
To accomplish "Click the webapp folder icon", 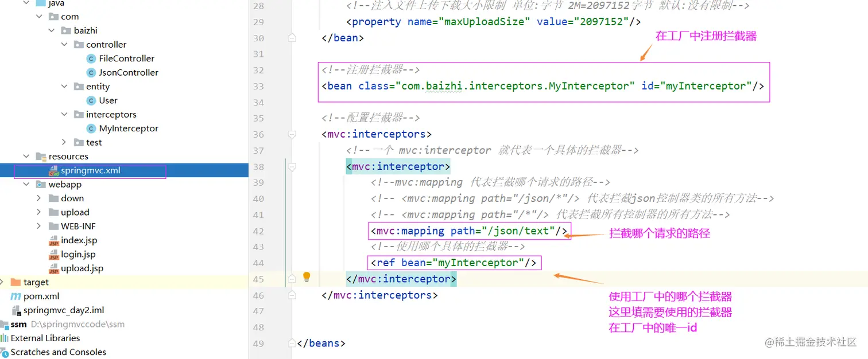I will [x=41, y=185].
